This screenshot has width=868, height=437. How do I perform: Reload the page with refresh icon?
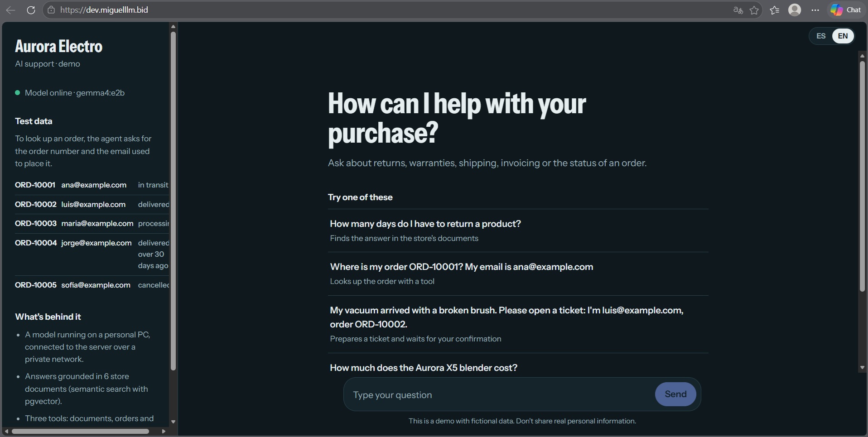pos(31,10)
